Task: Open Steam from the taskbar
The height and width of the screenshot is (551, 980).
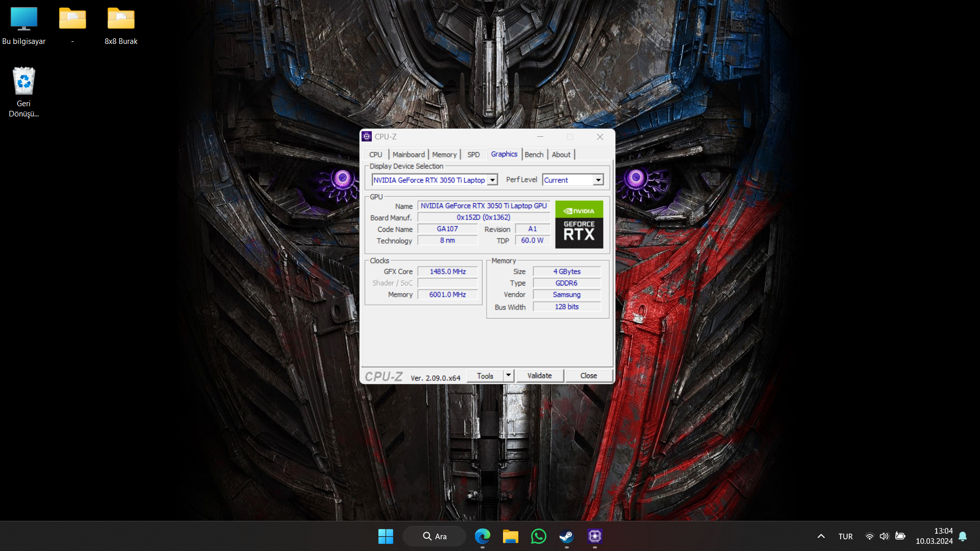Action: tap(566, 536)
